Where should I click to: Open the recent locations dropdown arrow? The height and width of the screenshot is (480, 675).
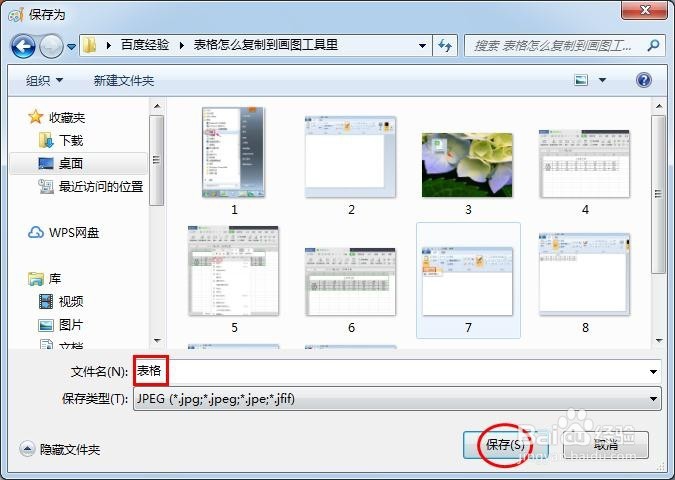pyautogui.click(x=71, y=46)
